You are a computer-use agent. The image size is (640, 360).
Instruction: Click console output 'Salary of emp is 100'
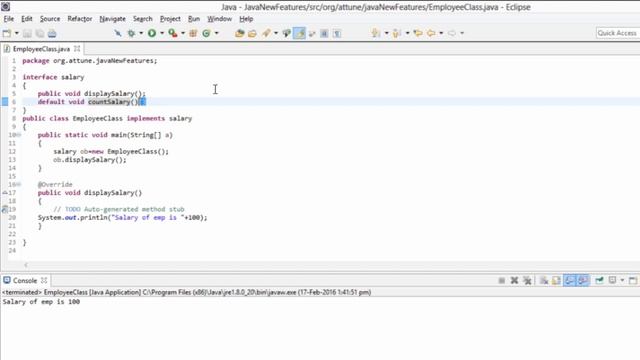pyautogui.click(x=41, y=302)
